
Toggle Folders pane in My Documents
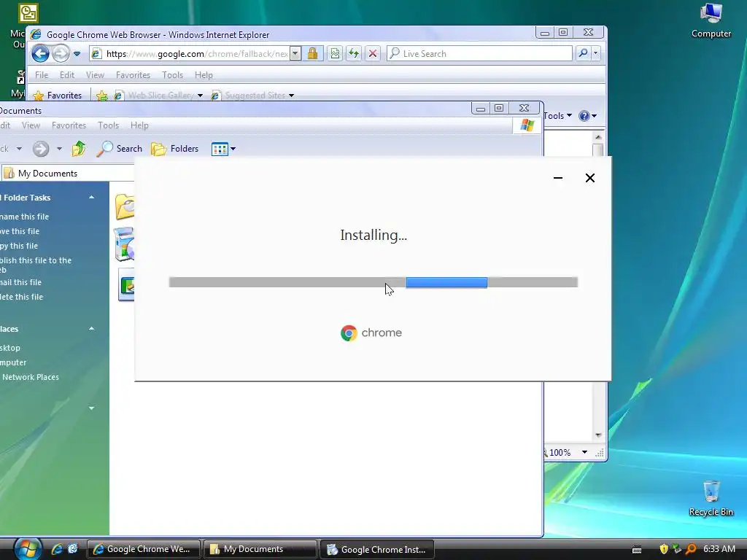pyautogui.click(x=175, y=149)
